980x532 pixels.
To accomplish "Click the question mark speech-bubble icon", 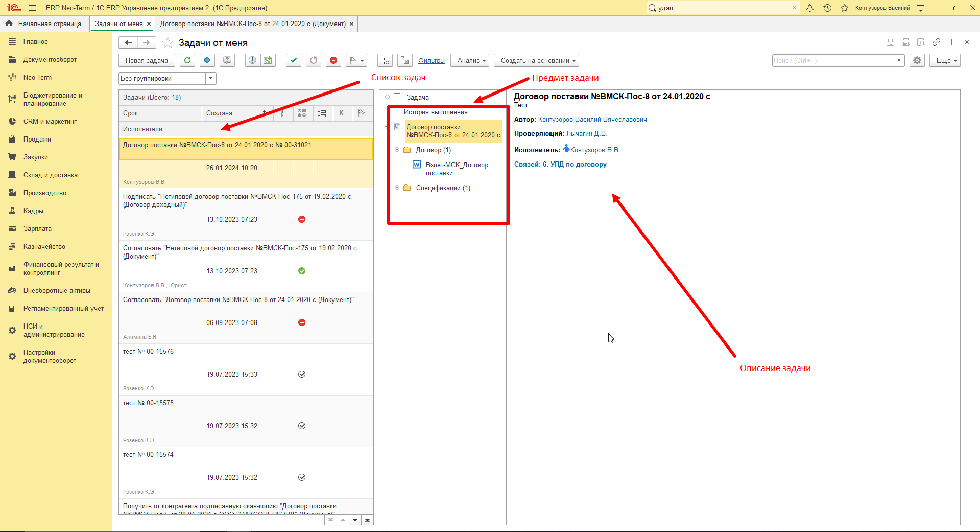I will [227, 60].
